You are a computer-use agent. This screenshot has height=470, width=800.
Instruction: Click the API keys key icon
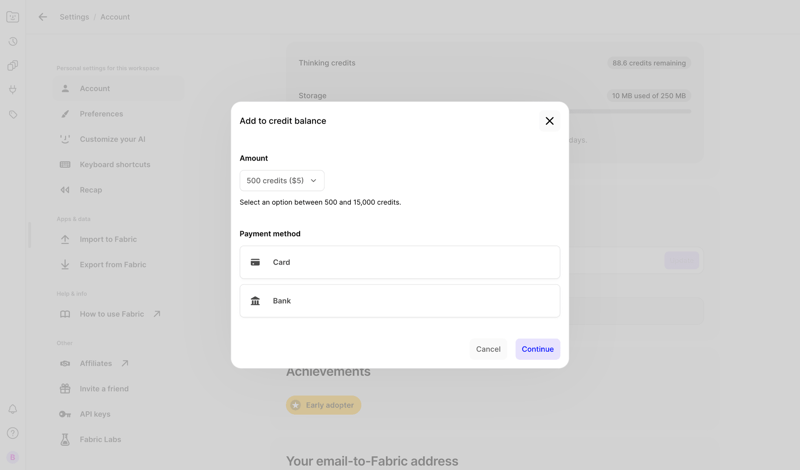pyautogui.click(x=65, y=414)
